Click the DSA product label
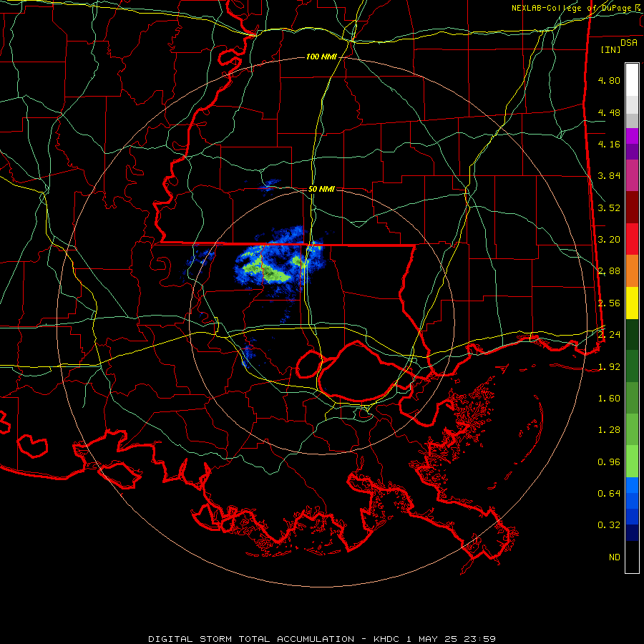This screenshot has width=644, height=644. [629, 43]
